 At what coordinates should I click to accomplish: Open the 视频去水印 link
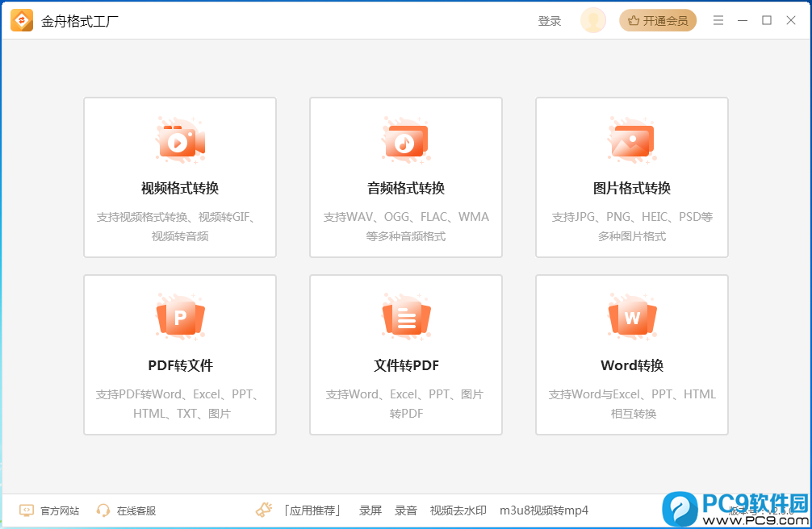tap(458, 510)
